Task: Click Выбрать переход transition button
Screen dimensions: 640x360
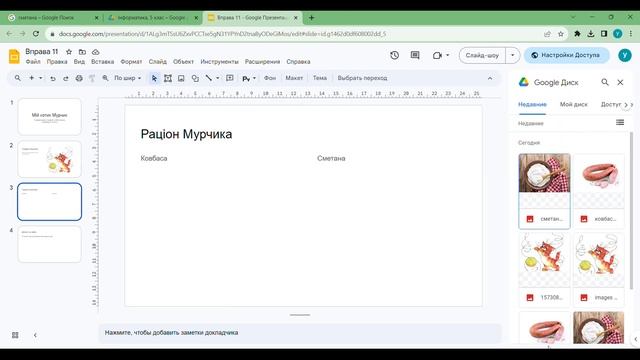Action: tap(362, 78)
